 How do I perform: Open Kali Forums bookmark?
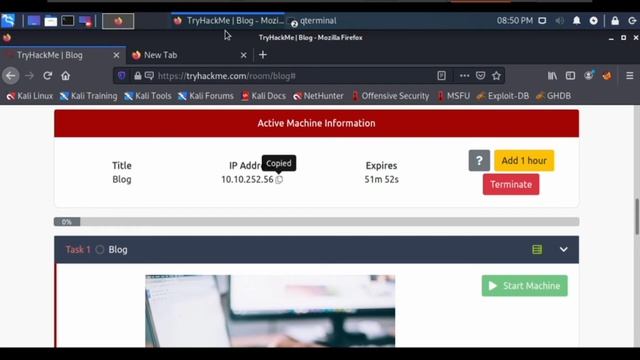pyautogui.click(x=206, y=96)
